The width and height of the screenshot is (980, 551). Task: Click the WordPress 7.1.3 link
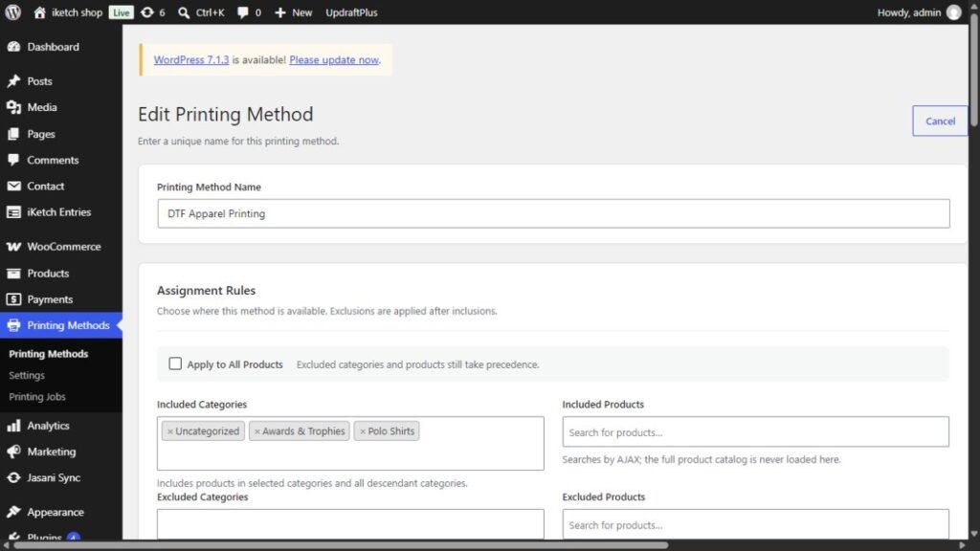191,60
